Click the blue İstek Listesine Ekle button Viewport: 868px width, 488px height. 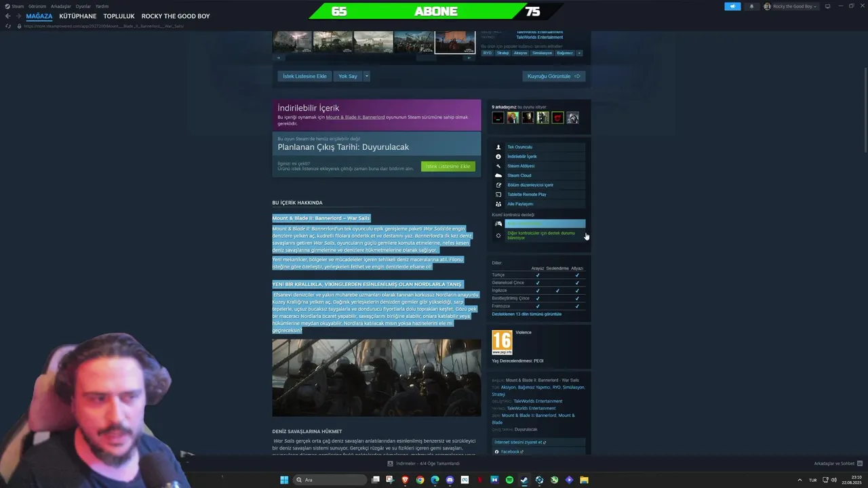click(x=304, y=76)
